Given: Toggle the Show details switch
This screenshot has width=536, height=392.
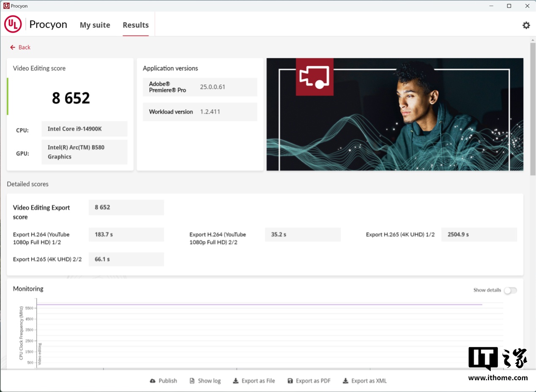Looking at the screenshot, I should click(x=510, y=291).
